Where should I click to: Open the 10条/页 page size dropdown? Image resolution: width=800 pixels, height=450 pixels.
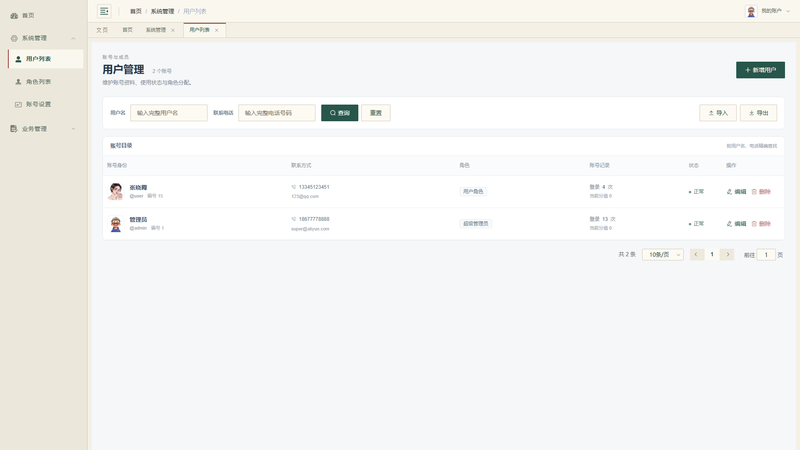pos(663,255)
